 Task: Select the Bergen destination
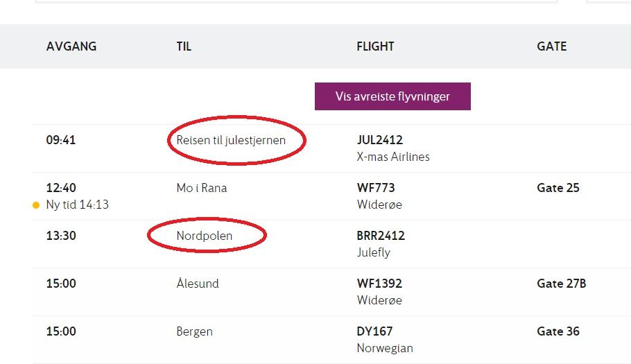194,331
